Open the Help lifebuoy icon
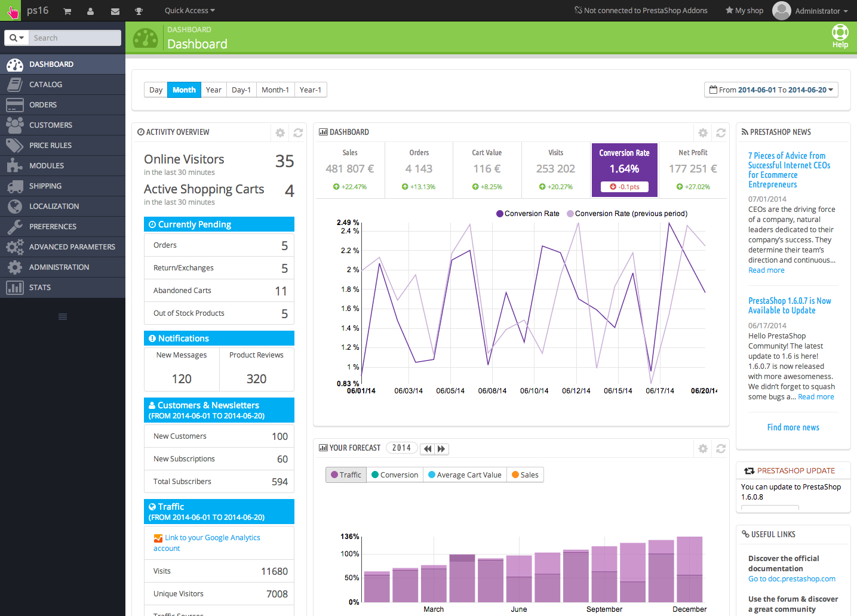The height and width of the screenshot is (616, 857). pos(840,36)
